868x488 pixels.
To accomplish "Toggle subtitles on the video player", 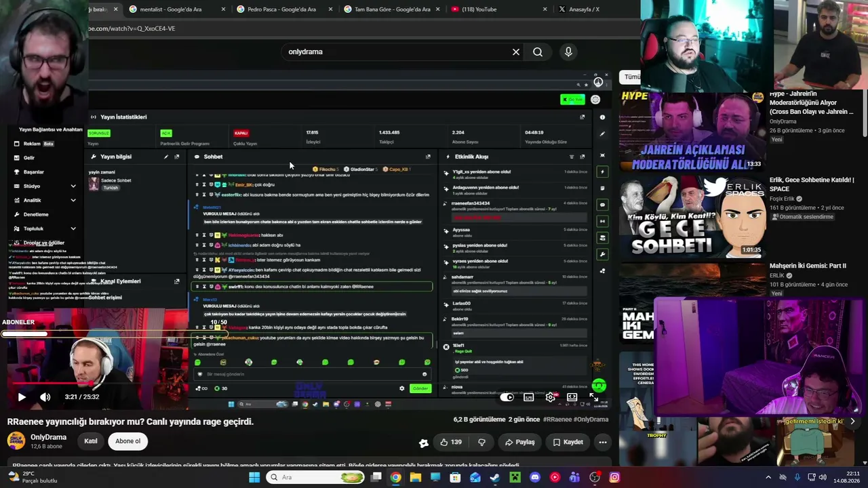I will (x=529, y=397).
